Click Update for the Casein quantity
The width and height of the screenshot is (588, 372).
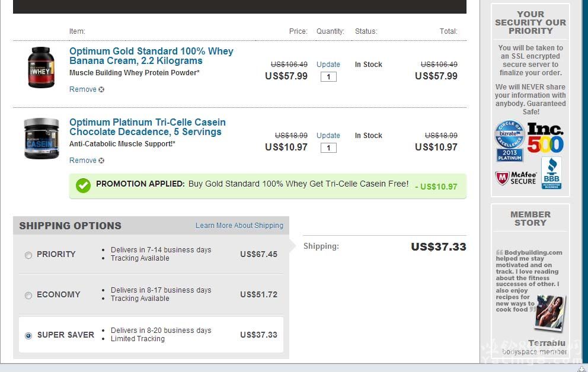tap(328, 136)
